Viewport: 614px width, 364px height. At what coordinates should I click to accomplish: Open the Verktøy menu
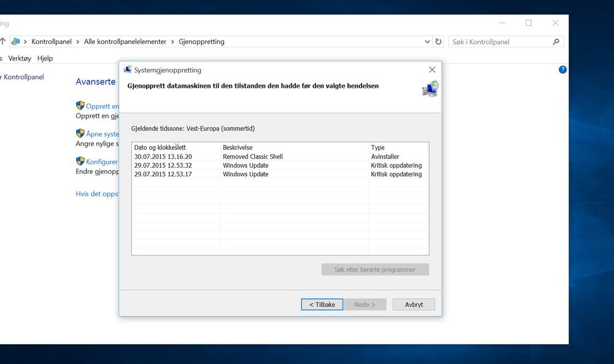(20, 58)
